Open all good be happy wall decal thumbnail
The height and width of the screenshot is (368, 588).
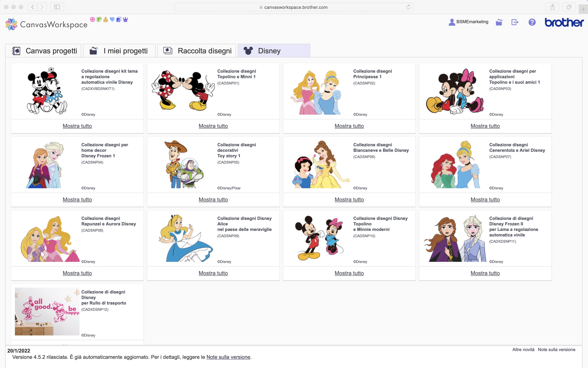(47, 312)
